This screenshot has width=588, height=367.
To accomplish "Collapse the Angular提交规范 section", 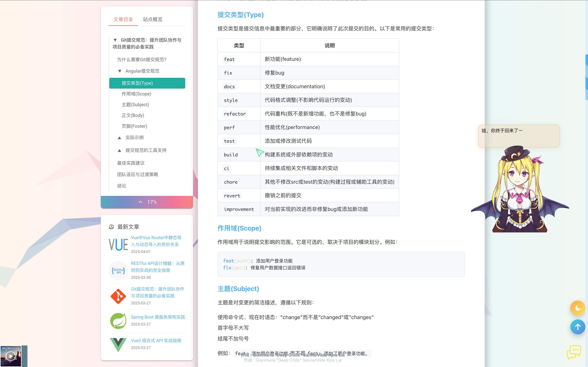I will (x=120, y=71).
